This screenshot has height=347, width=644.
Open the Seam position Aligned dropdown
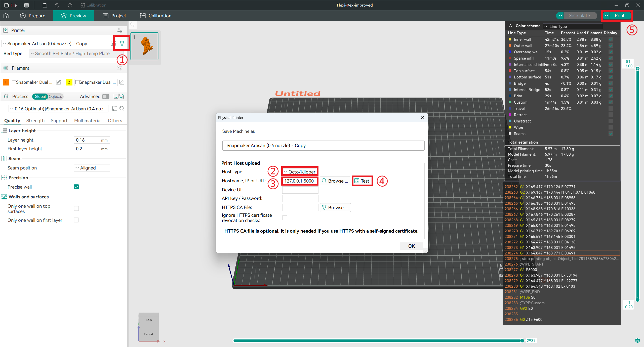[x=92, y=168]
